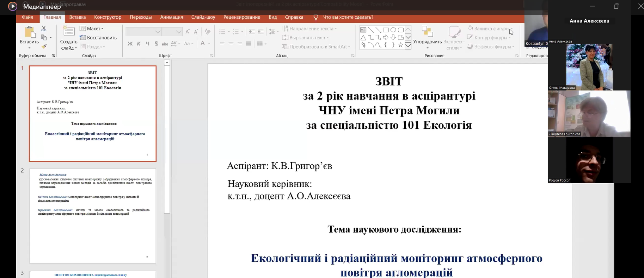Click the Copy icon in clipboard group
644x278 pixels.
pyautogui.click(x=44, y=37)
